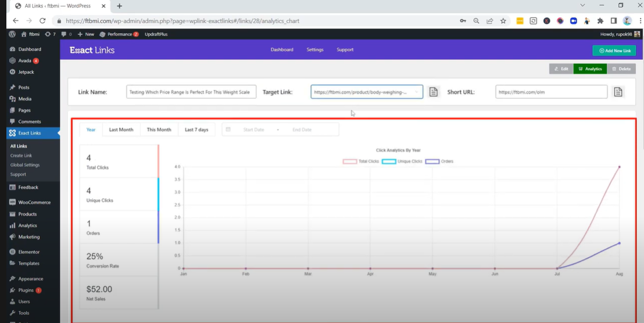The height and width of the screenshot is (323, 644).
Task: Select the This Month tab
Action: tap(159, 130)
